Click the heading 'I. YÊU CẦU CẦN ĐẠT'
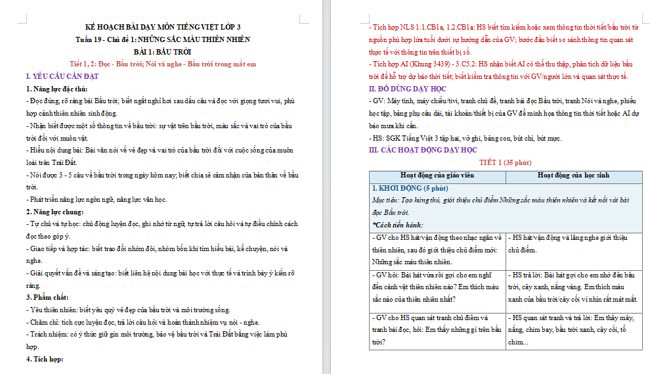Viewport: 650px width, 374px height. click(x=62, y=76)
